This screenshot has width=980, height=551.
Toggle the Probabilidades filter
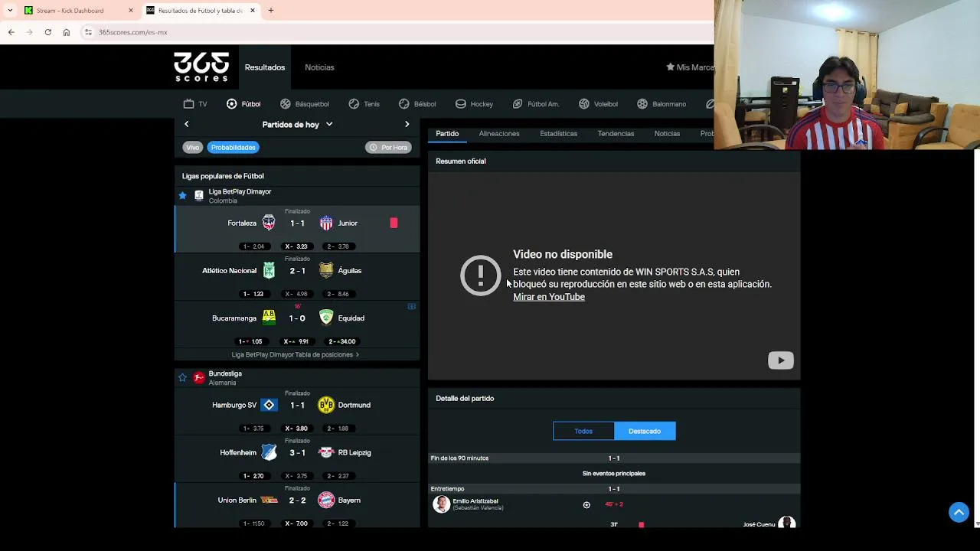(234, 147)
